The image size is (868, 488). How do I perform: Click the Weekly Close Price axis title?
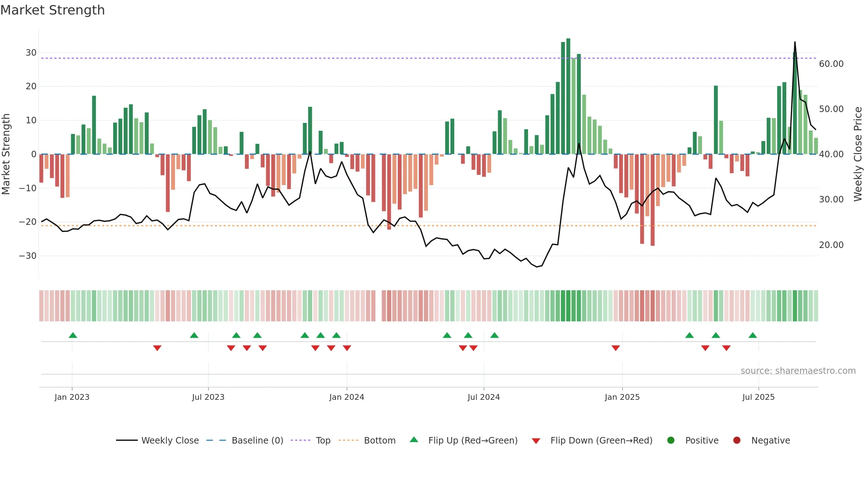point(858,154)
